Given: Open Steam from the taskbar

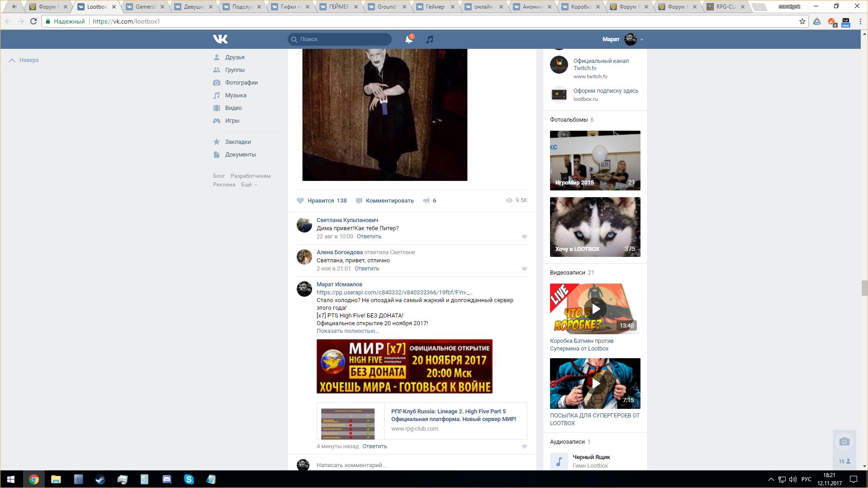Looking at the screenshot, I should point(100,479).
